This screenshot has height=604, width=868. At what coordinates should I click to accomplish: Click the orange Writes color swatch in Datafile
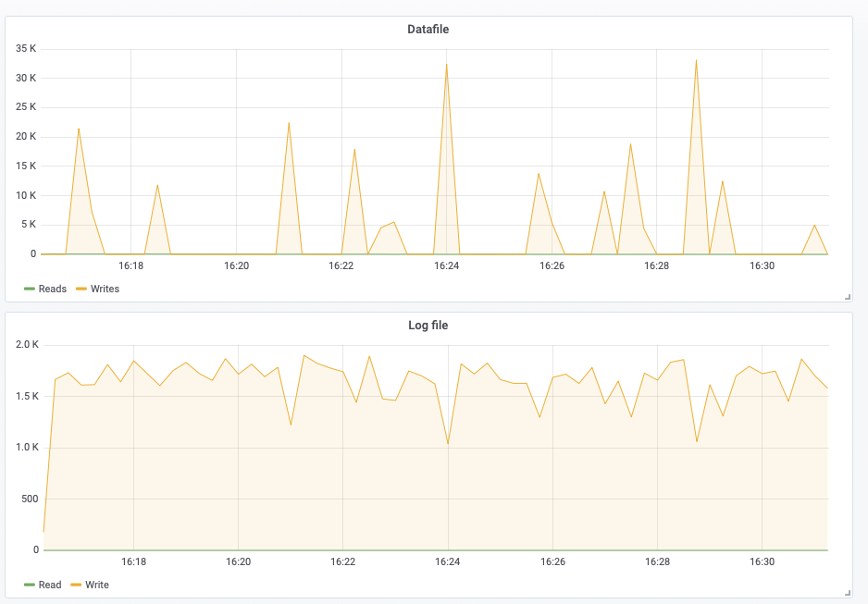81,289
